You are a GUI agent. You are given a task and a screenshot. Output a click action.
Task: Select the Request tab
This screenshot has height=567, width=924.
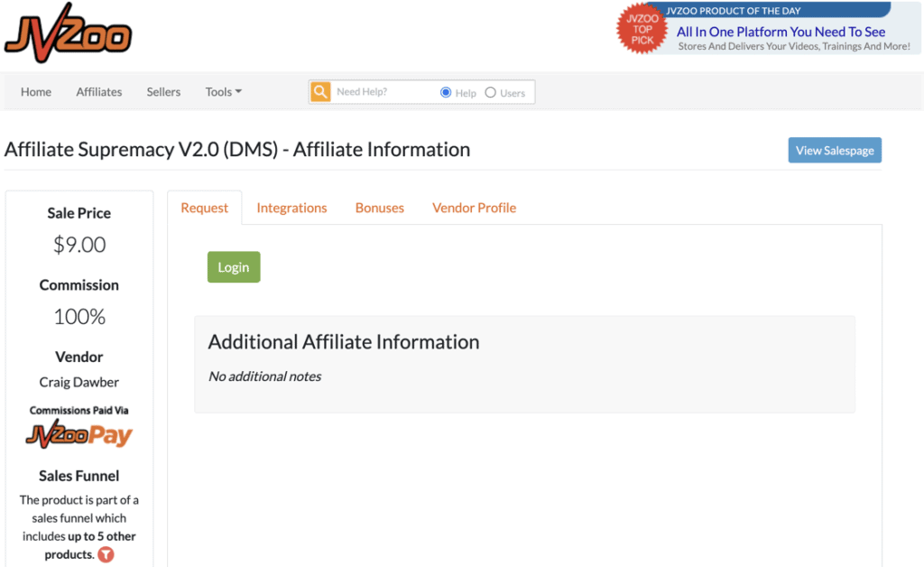click(x=205, y=208)
